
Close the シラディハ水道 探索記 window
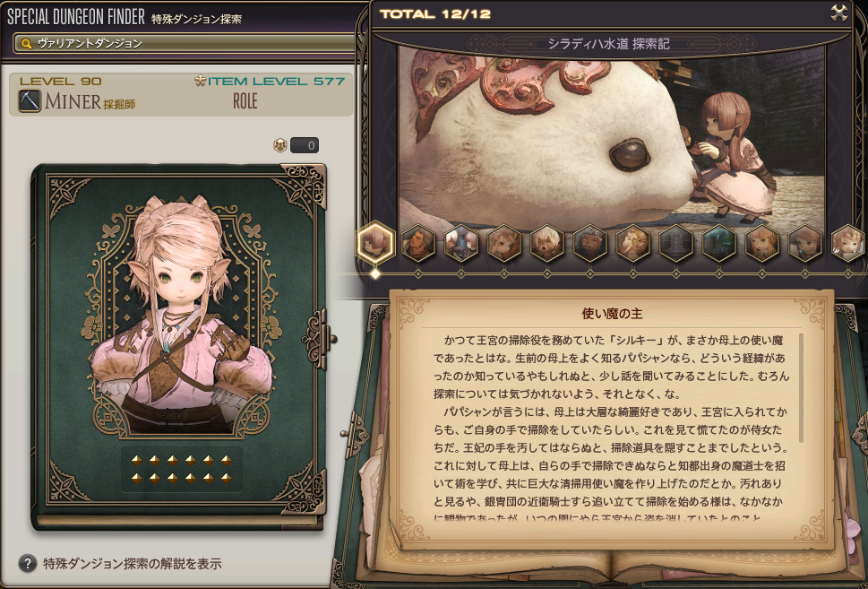(x=839, y=13)
